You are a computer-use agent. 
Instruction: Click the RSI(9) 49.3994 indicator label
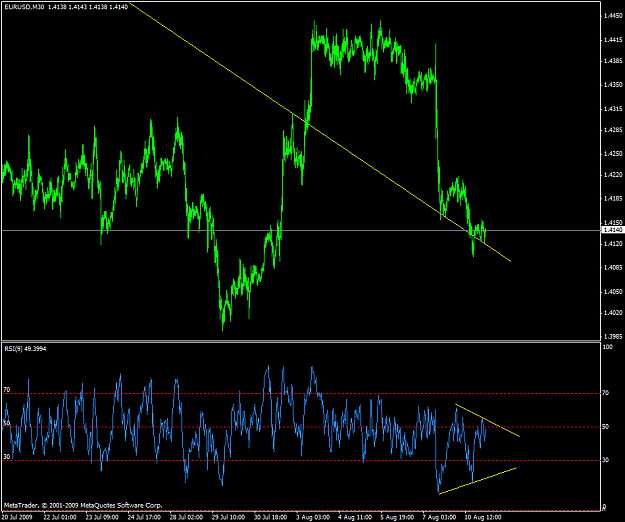click(25, 349)
